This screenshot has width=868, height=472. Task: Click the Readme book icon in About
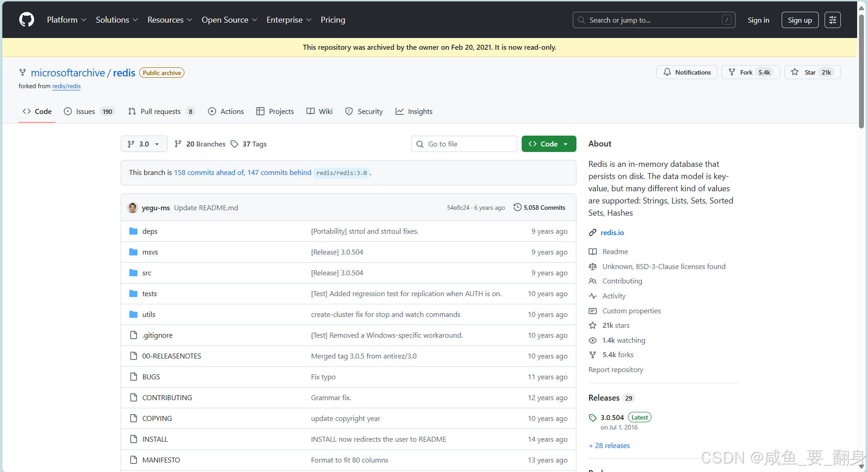[593, 252]
